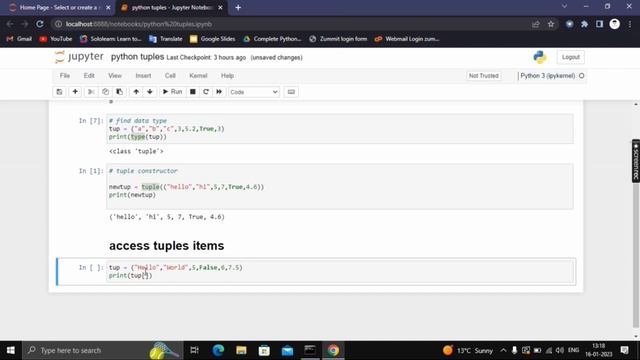Open File Explorer from the taskbar
Screen dimensions: 640x360
click(241, 350)
